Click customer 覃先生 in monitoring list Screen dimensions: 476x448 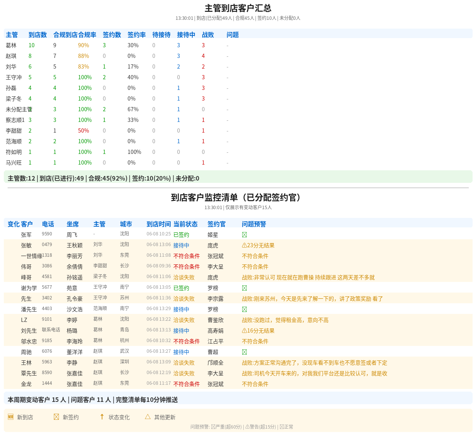point(29,373)
